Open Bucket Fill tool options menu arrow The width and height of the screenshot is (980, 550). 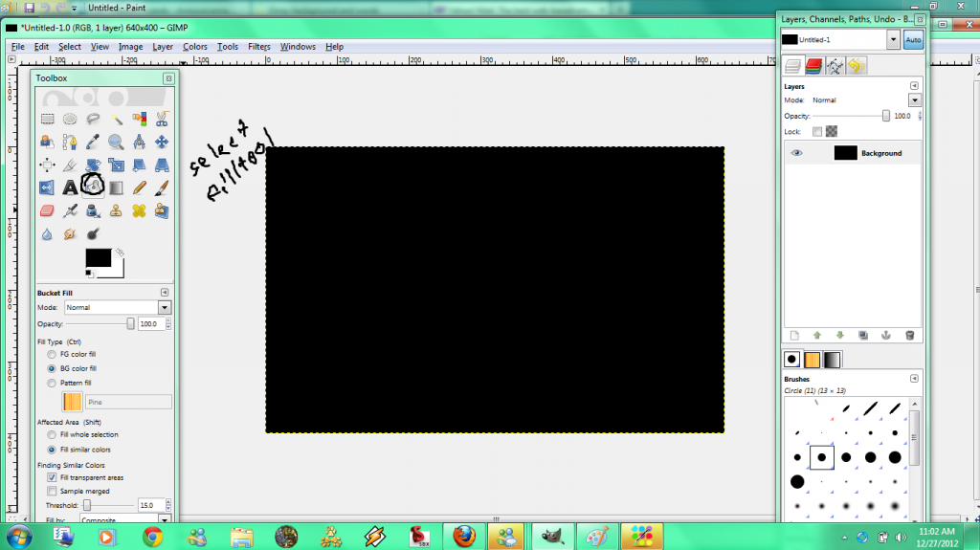165,293
